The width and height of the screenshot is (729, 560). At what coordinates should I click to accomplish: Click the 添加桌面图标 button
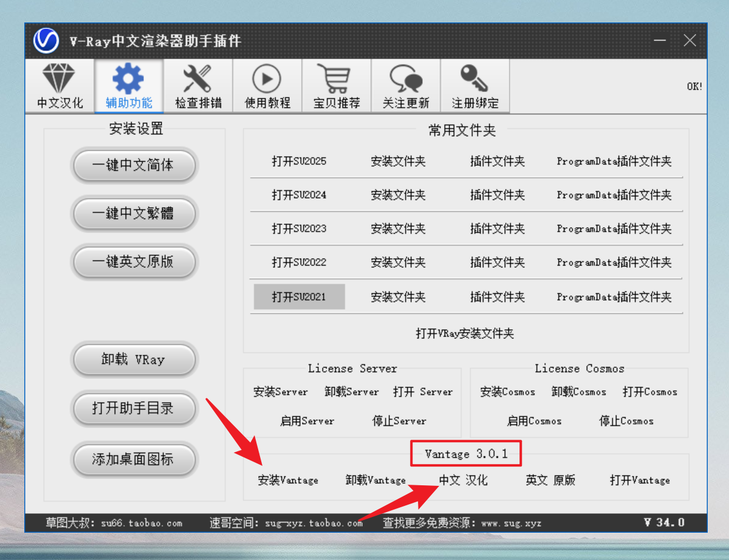tap(134, 460)
